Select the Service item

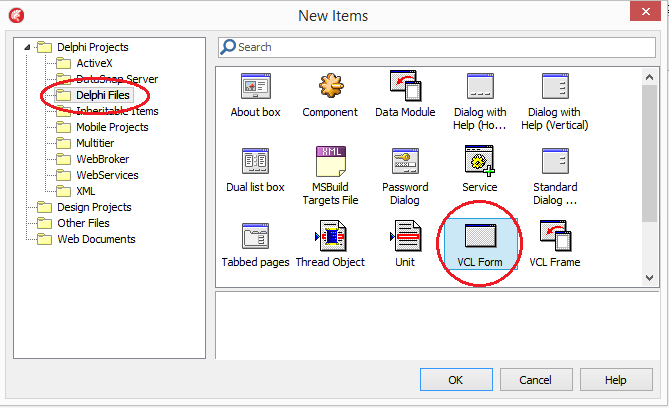[x=480, y=169]
